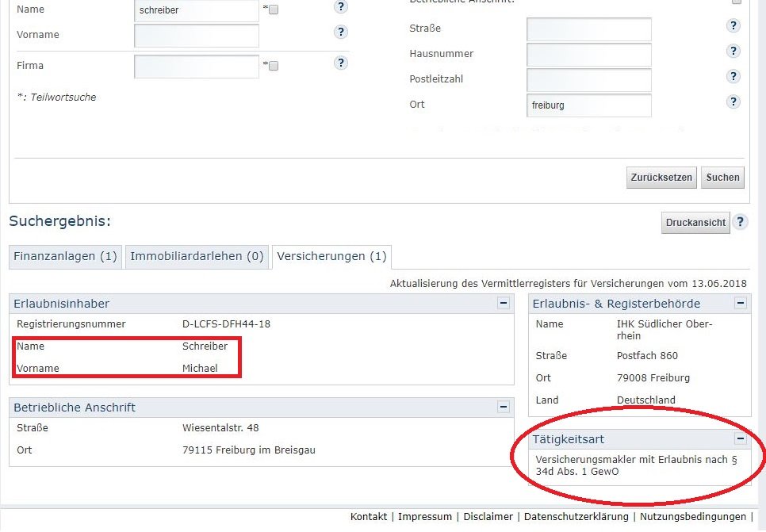Open help icon for Firma field
Screen dimensions: 766x532
[x=341, y=63]
